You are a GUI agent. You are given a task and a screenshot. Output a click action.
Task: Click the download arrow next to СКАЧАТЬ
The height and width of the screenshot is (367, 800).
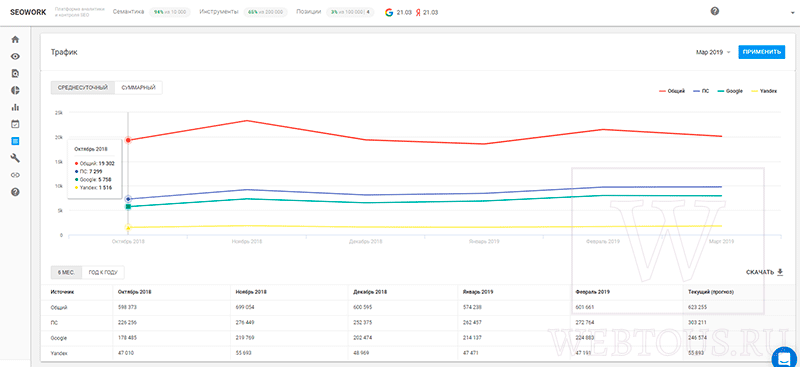[780, 272]
